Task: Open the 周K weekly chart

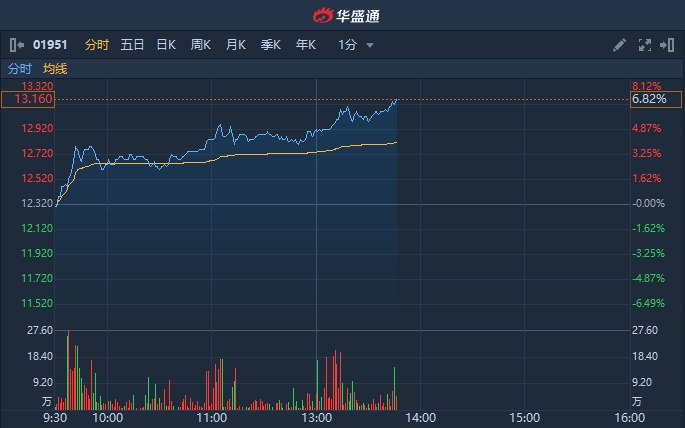Action: click(201, 45)
